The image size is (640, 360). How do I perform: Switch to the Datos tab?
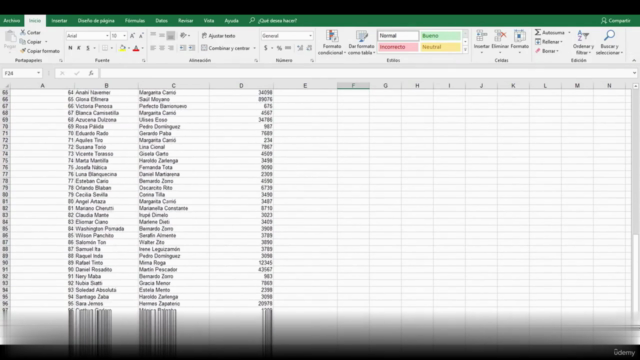161,20
